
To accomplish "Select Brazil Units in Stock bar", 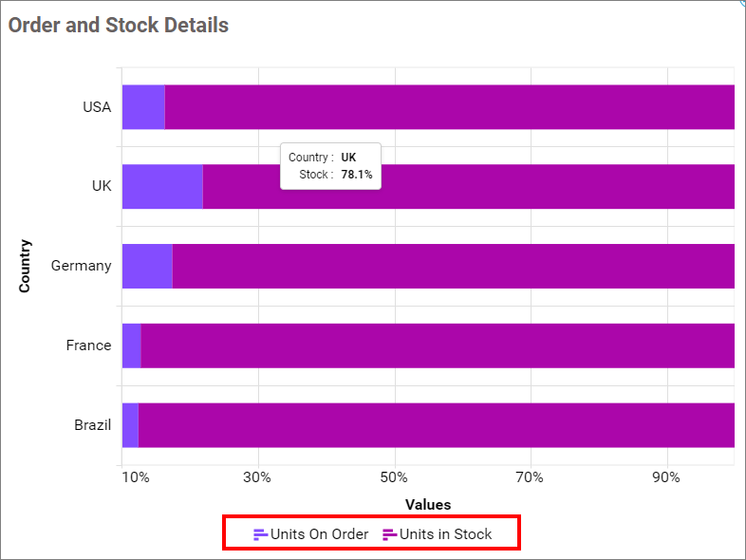I will (436, 425).
